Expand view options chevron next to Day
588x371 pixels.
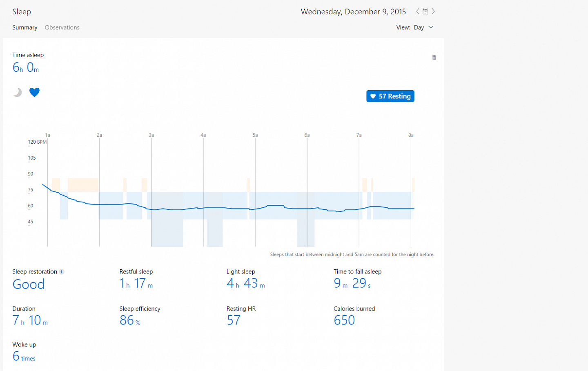click(x=431, y=27)
